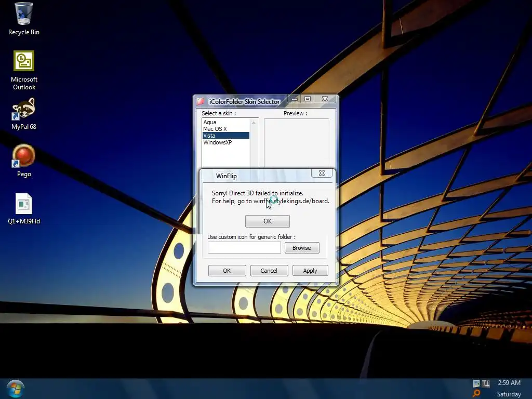Choose the WindowsXP skin
The width and height of the screenshot is (532, 399).
coord(225,142)
